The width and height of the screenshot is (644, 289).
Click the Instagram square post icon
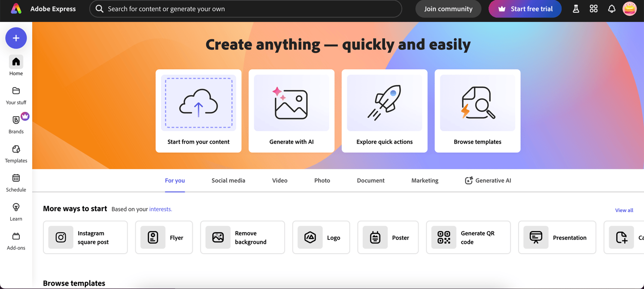pos(61,237)
